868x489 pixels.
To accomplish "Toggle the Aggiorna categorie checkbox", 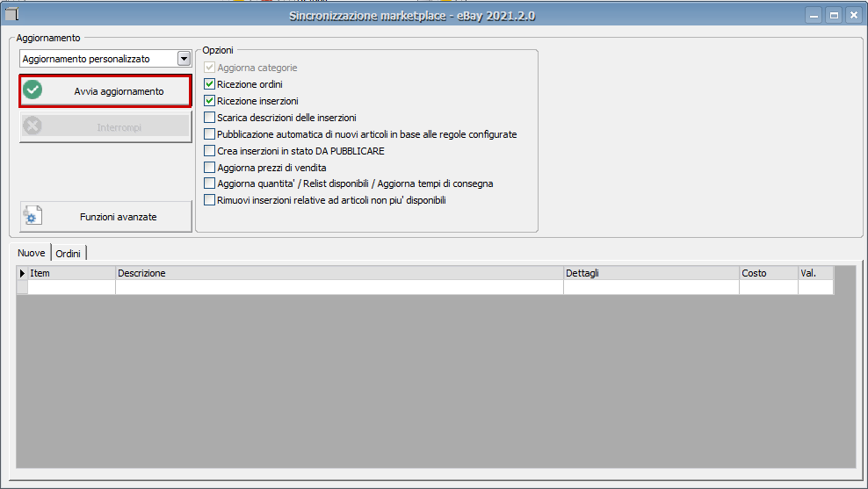I will point(209,68).
